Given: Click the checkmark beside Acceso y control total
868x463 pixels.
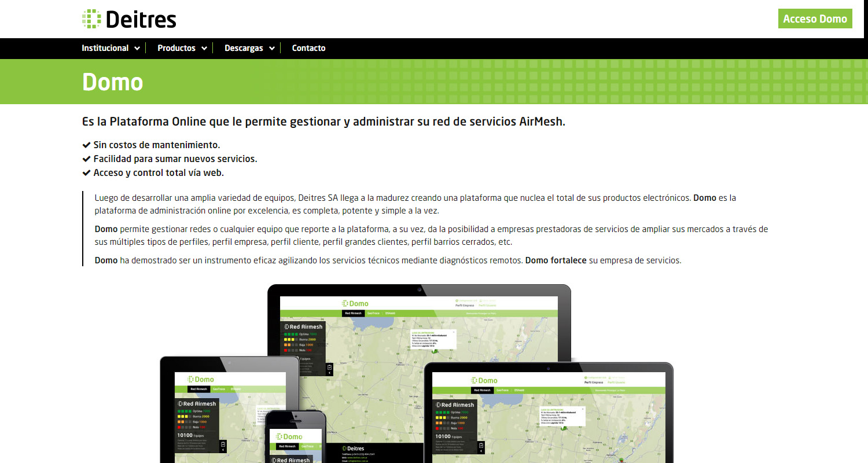Looking at the screenshot, I should (86, 172).
